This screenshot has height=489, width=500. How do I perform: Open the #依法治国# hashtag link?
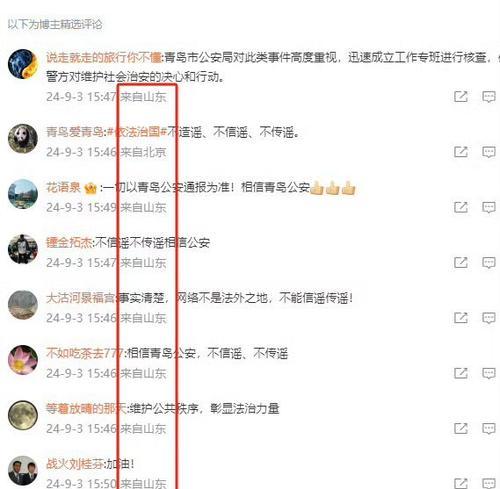[x=137, y=132]
